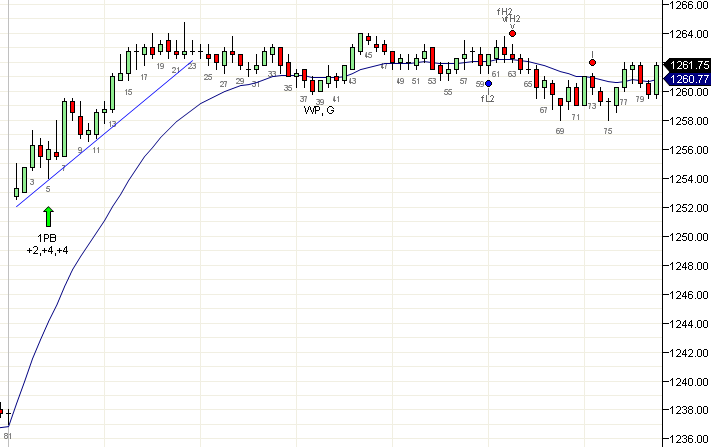The image size is (711, 447).
Task: Select the red dot marker under vfH2 label
Action: [512, 34]
